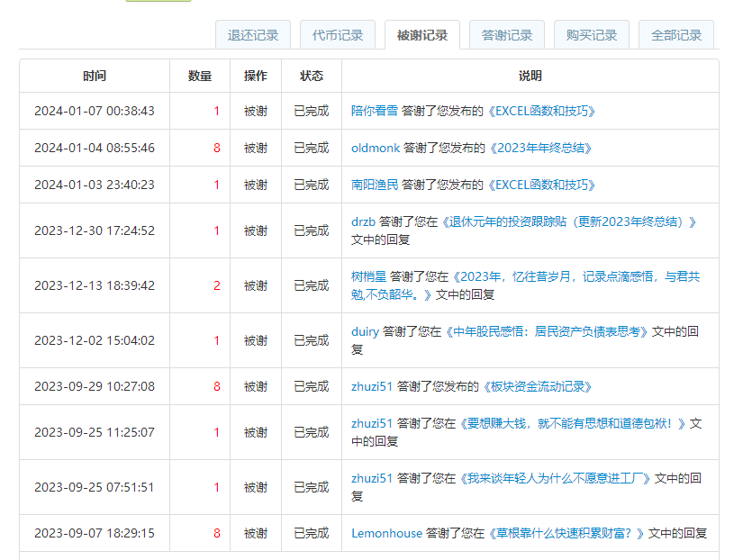Visit user 南阳渔民's profile link
743x560 pixels.
coord(375,185)
